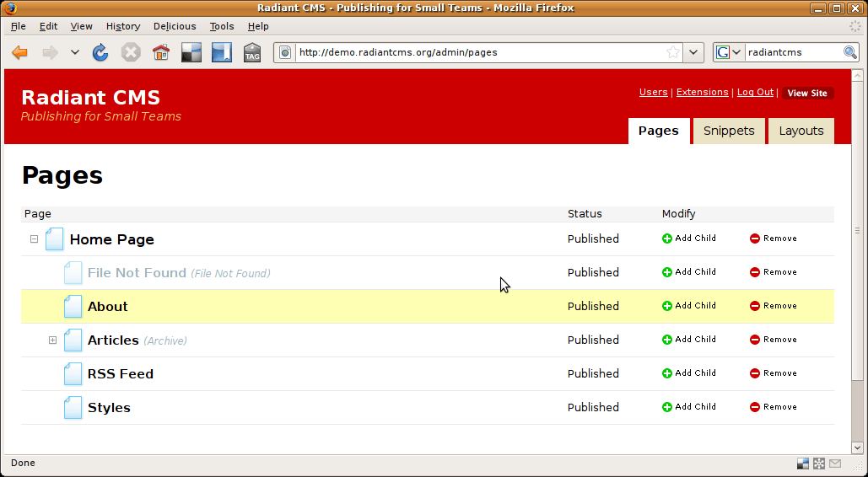Switch to the Pages tab
Image resolution: width=868 pixels, height=477 pixels.
[x=659, y=131]
